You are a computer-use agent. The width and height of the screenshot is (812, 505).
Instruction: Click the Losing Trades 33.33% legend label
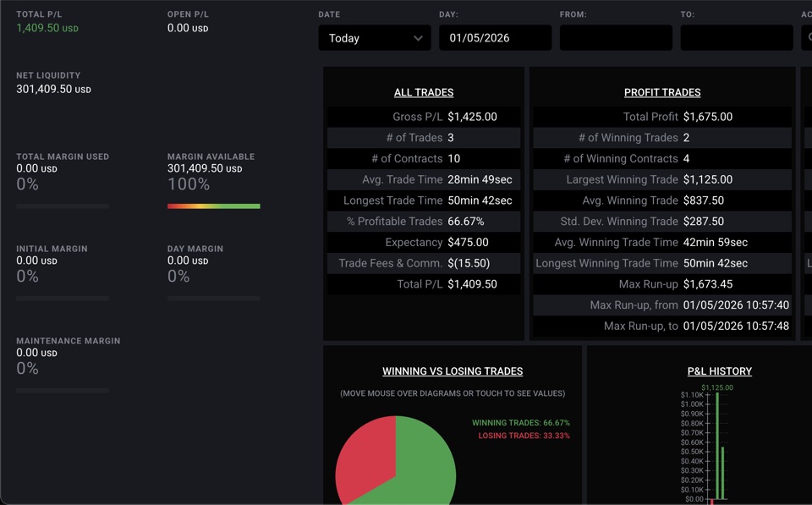(524, 436)
